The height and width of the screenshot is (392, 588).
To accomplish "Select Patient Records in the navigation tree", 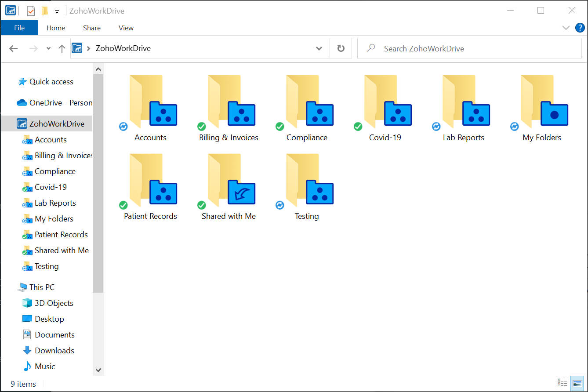I will (55, 235).
